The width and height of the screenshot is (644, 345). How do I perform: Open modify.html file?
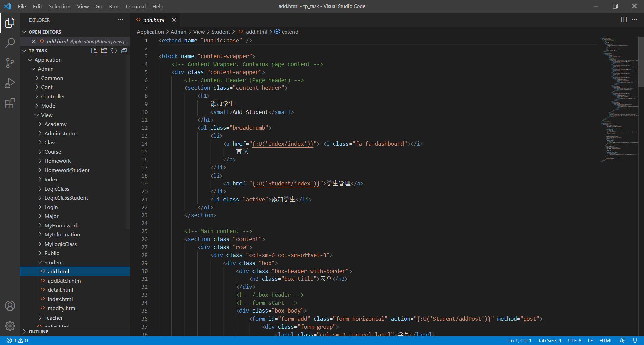(x=75, y=308)
